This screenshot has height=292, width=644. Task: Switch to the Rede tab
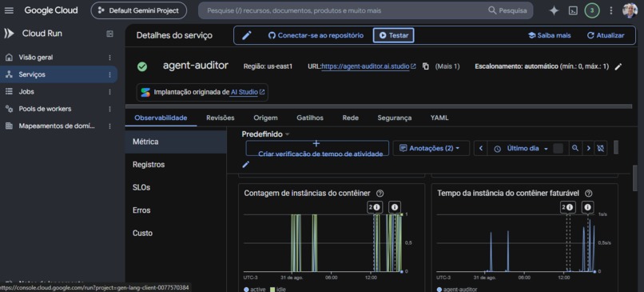point(350,118)
